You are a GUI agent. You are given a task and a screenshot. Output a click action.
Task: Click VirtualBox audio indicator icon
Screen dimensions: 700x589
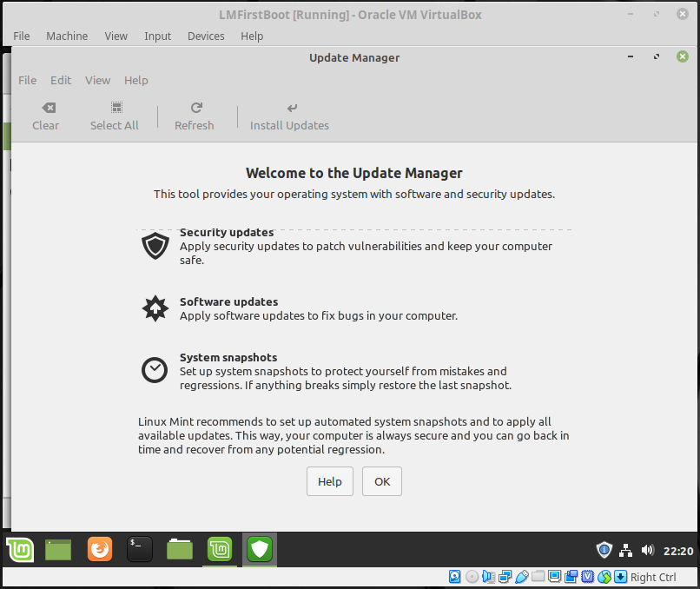coord(488,577)
